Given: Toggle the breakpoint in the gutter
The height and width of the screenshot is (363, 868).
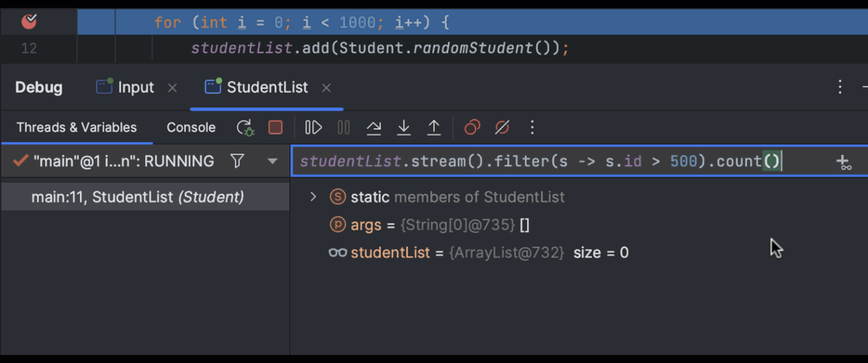Looking at the screenshot, I should 29,22.
